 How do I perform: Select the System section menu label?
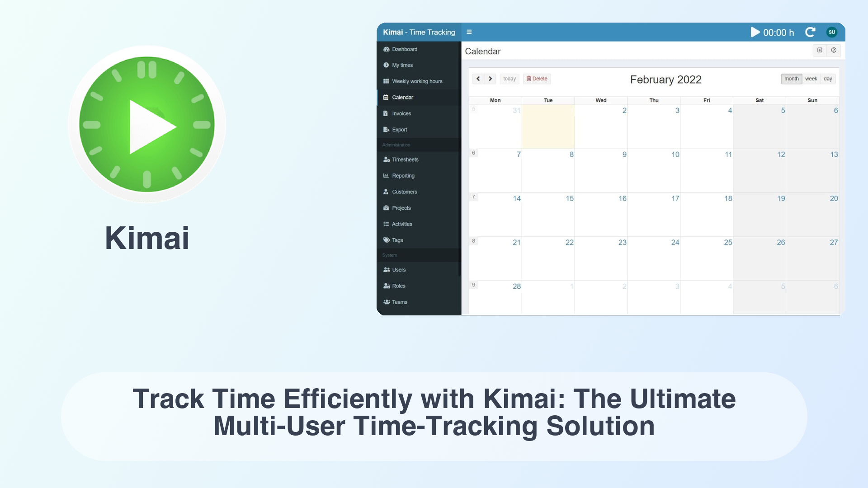coord(389,255)
